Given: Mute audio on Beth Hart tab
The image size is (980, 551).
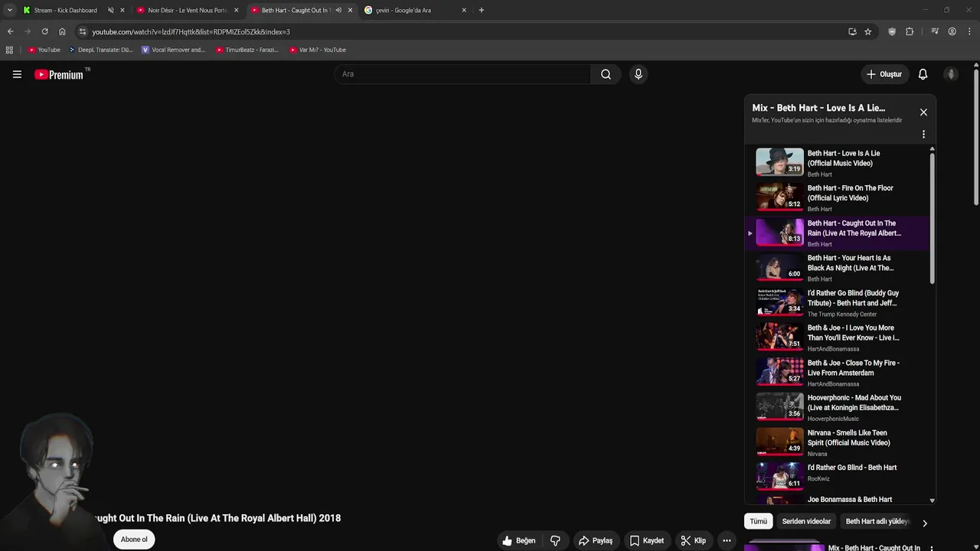Looking at the screenshot, I should (x=338, y=10).
